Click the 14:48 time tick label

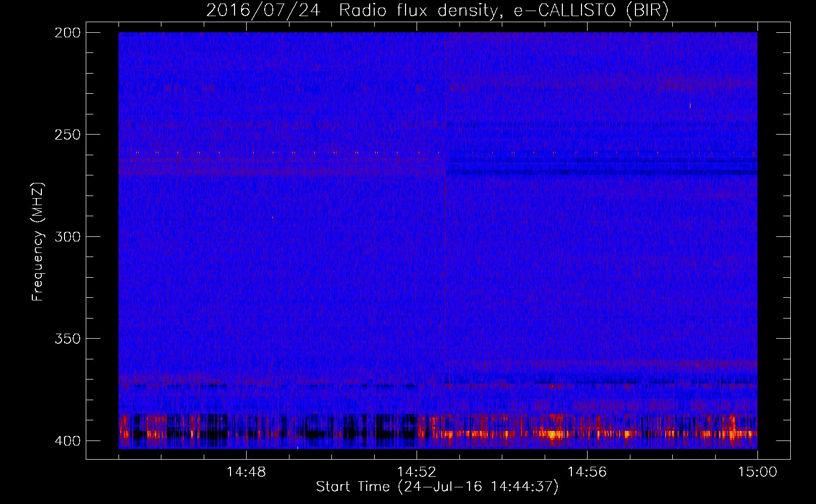tap(246, 472)
